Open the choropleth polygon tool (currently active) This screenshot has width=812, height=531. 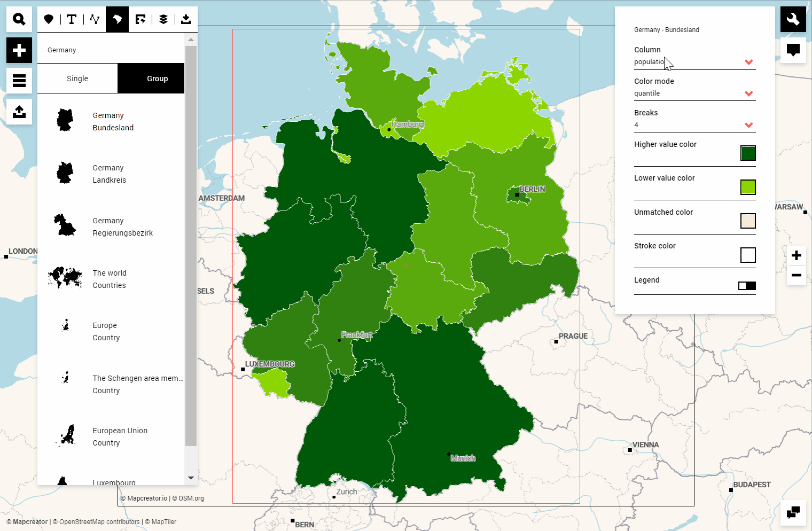click(117, 19)
